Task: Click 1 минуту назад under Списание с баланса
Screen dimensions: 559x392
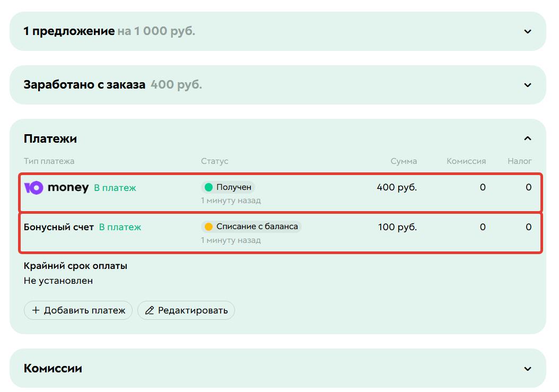Action: [x=231, y=240]
